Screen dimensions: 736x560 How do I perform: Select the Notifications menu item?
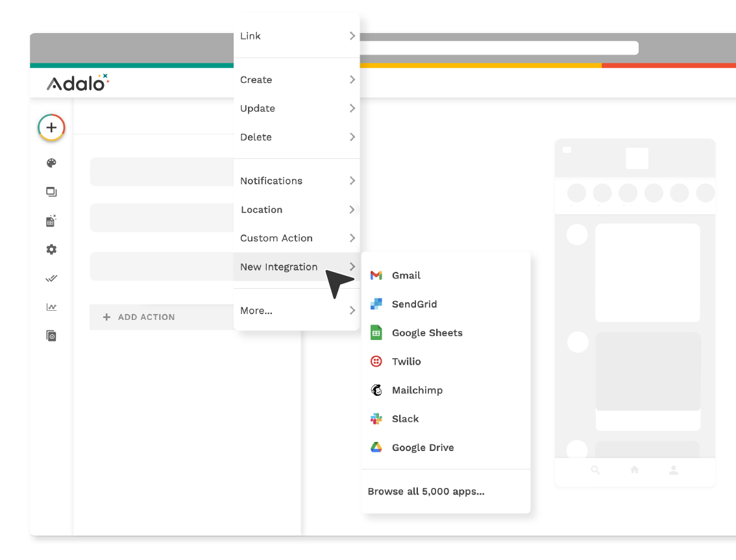click(x=297, y=181)
